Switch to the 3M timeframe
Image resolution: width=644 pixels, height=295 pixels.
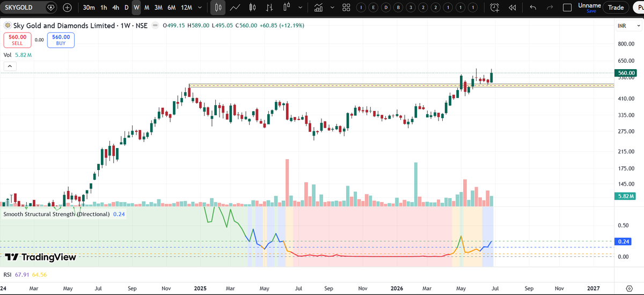[x=158, y=8]
